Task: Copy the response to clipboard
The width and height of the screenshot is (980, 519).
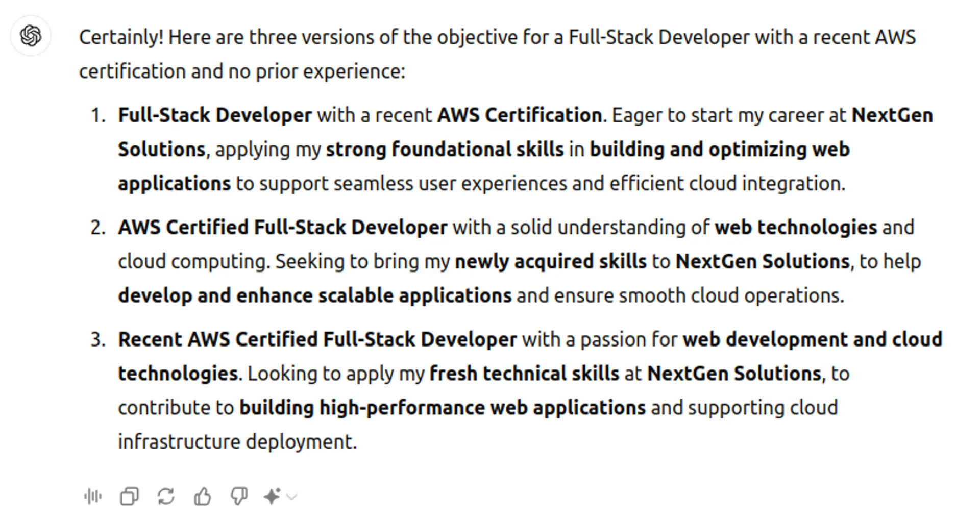Action: [129, 496]
